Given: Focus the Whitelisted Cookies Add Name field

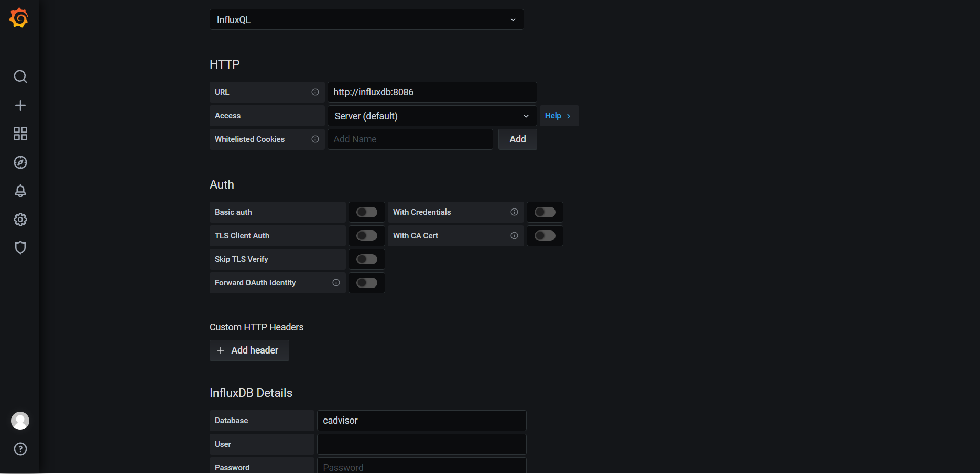Looking at the screenshot, I should click(x=410, y=139).
